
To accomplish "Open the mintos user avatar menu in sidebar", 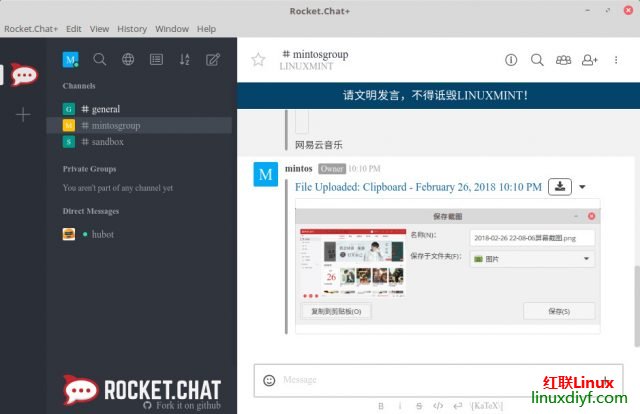I will [x=71, y=60].
